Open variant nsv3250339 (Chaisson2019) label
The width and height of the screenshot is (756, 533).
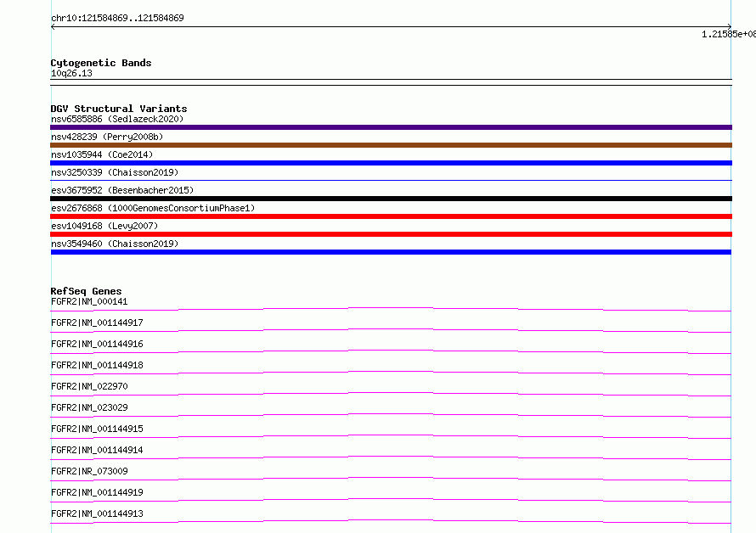tap(115, 172)
